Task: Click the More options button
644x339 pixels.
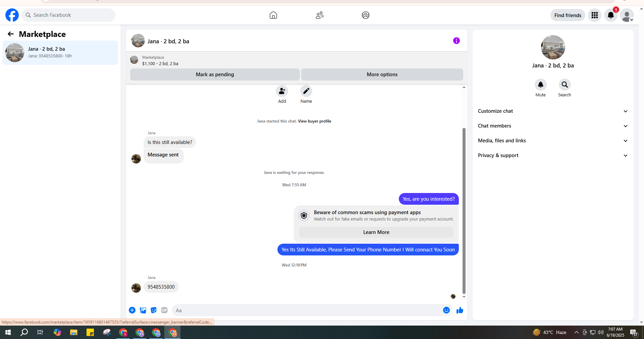Action: [382, 75]
